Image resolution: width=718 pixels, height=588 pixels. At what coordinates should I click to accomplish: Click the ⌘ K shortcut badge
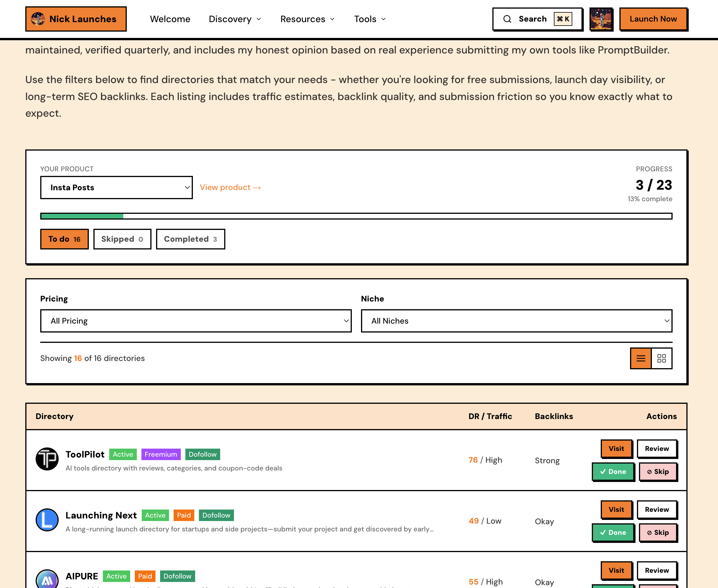click(x=563, y=19)
